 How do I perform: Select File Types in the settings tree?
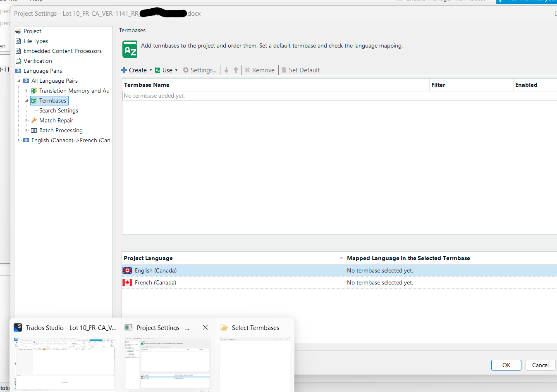tap(36, 41)
